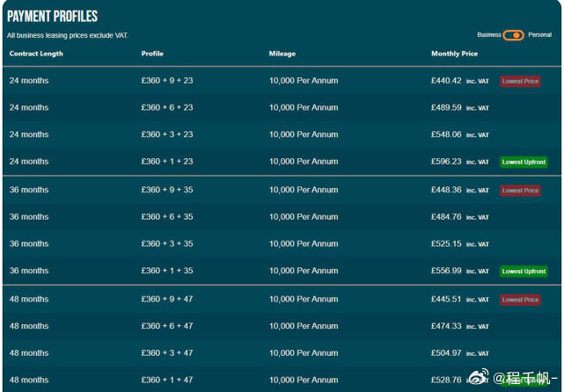
Task: Select profile £360 + 1 + 47
Action: (x=167, y=380)
